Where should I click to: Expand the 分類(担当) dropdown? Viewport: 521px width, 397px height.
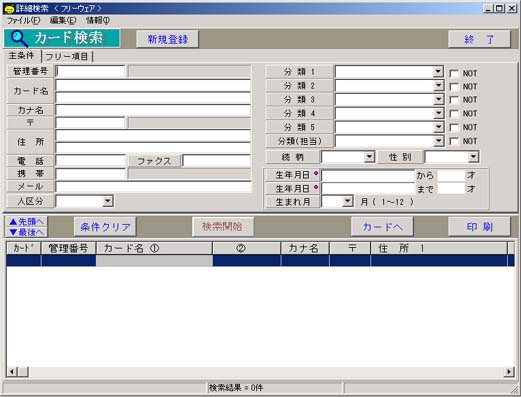(x=438, y=141)
